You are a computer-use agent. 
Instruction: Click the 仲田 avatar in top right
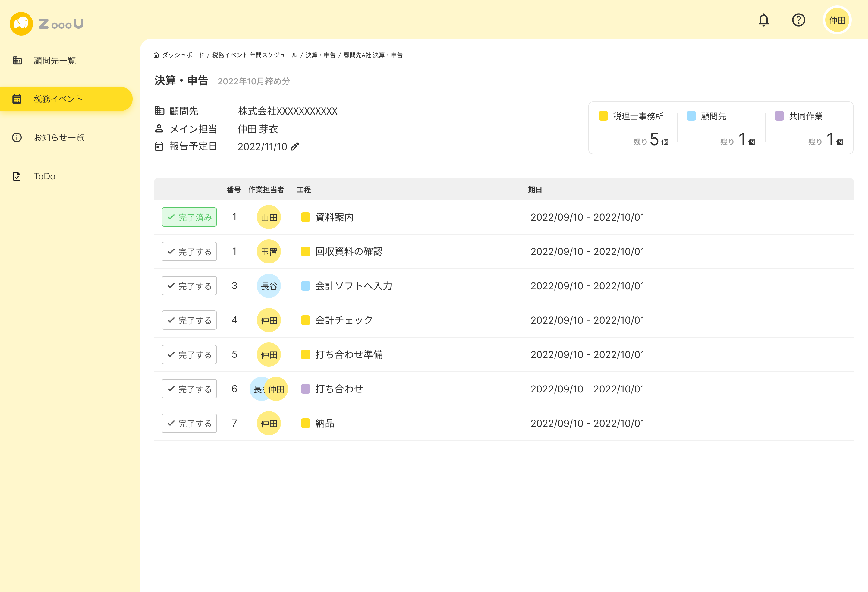click(x=837, y=20)
